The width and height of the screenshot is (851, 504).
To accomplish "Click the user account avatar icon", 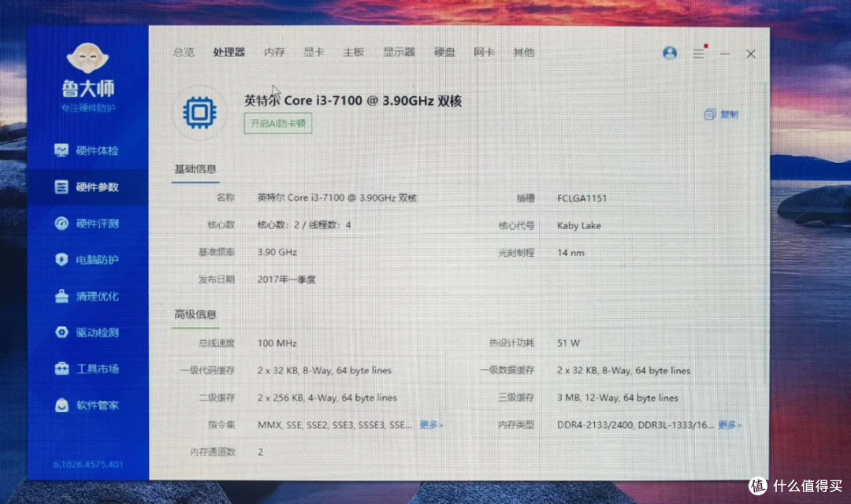I will (x=670, y=53).
